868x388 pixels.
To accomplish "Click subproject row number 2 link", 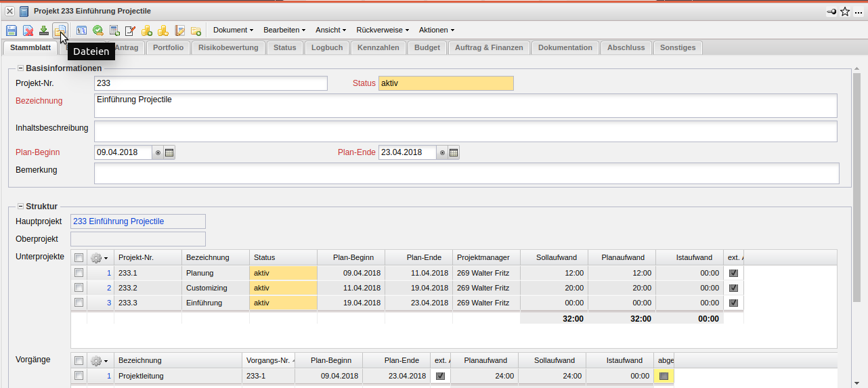I will (x=108, y=288).
